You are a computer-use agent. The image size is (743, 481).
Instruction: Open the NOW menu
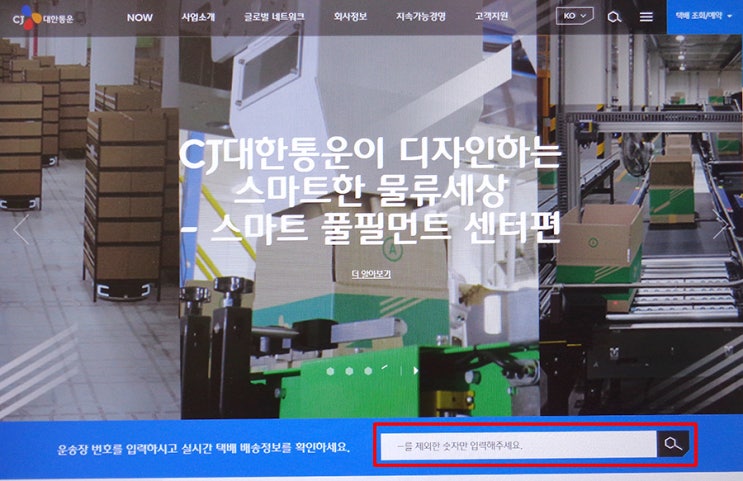(x=140, y=18)
